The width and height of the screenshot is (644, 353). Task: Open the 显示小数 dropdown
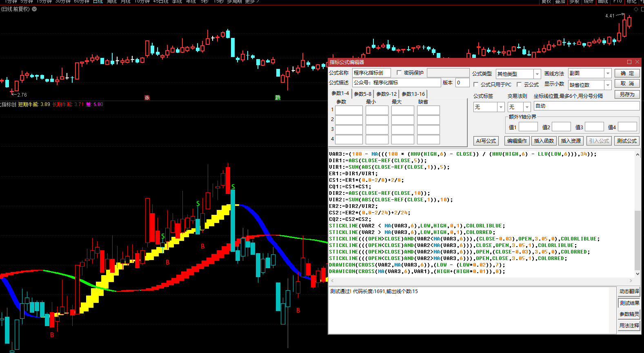(608, 85)
